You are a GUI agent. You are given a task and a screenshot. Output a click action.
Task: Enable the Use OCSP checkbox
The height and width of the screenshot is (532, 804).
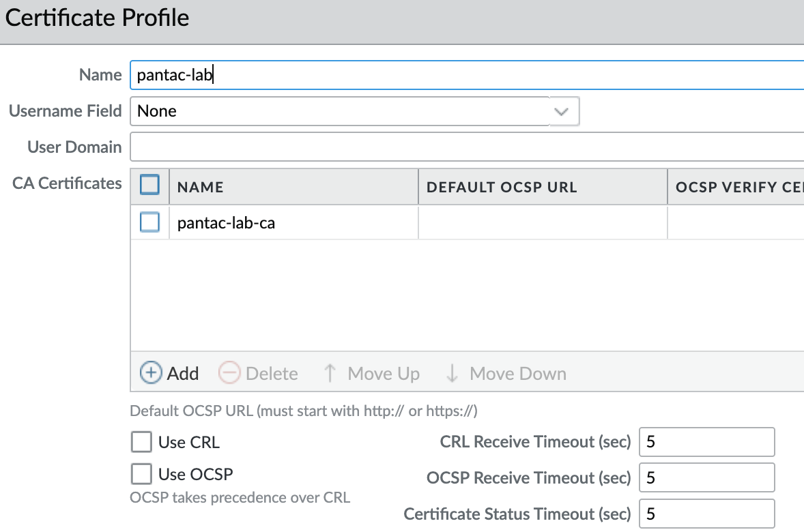tap(141, 473)
